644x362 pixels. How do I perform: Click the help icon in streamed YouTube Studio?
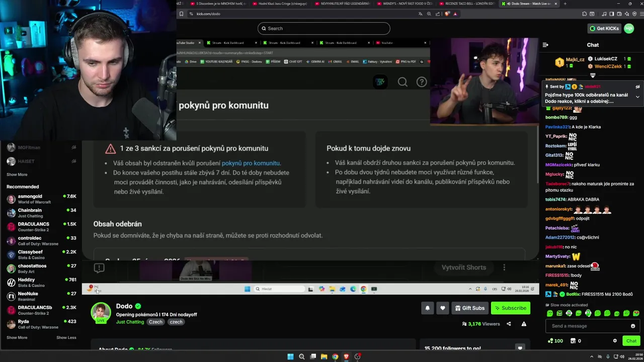(x=422, y=82)
